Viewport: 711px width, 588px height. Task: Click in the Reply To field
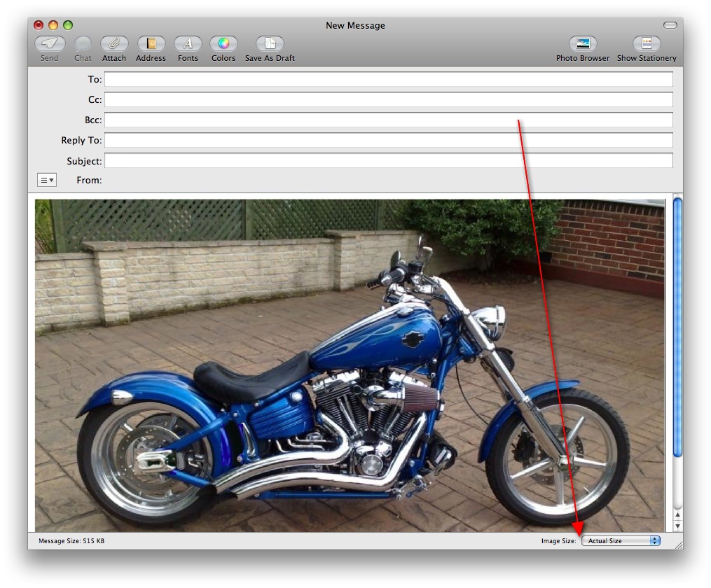(389, 140)
